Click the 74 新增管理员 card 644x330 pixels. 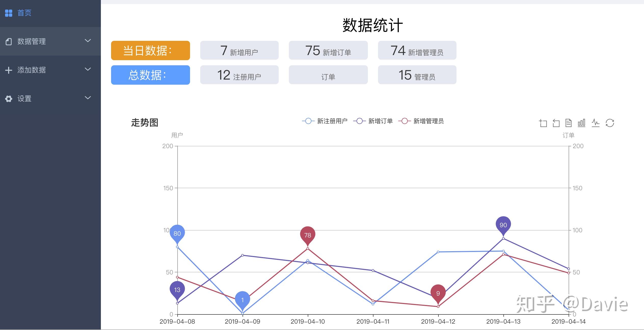(x=417, y=50)
